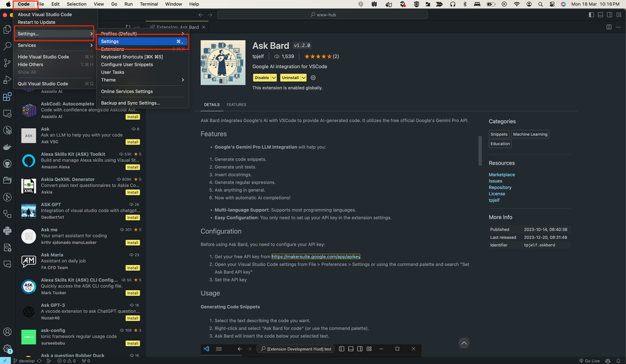
Task: Open the Accounts icon in activity bar
Action: point(8,332)
